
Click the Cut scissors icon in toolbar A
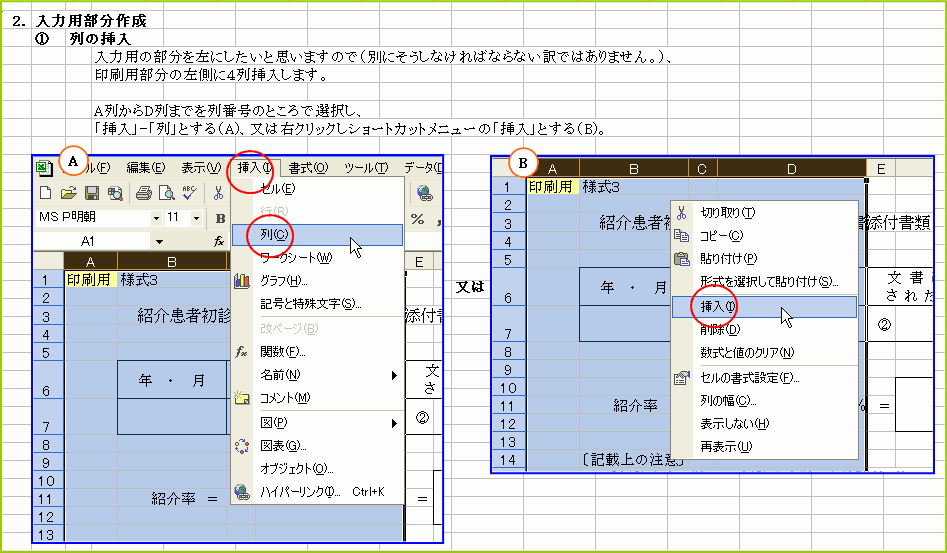218,193
